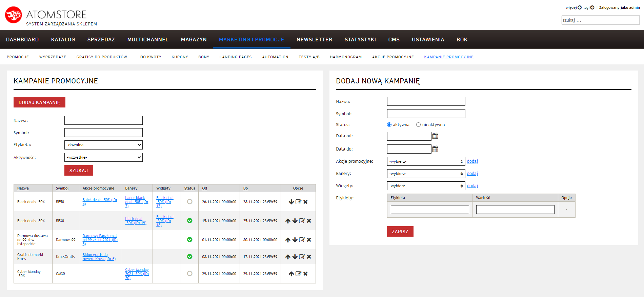Delete the Black deals -30% campaign
This screenshot has height=297, width=644.
309,221
